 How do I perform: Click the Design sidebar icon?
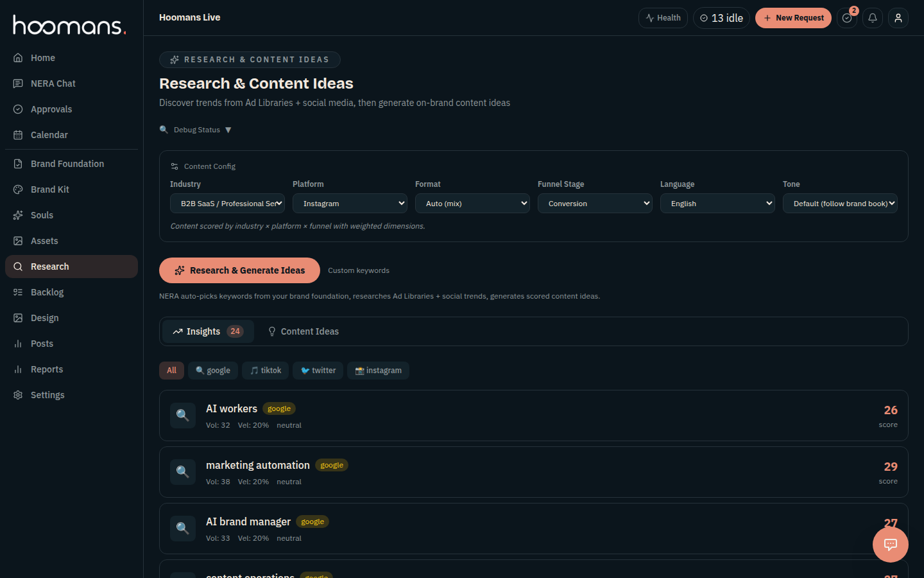click(x=18, y=318)
